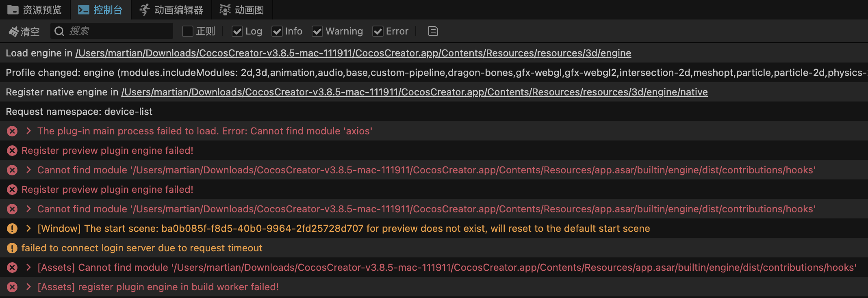Screen dimensions: 868x298
Task: Click the error icon beside the axios message
Action: coord(12,131)
